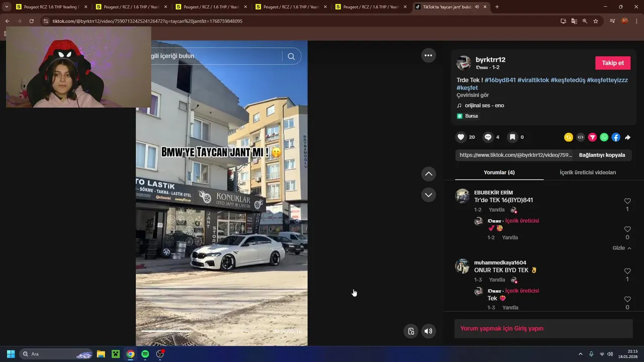Open Chrome's three-dot menu
This screenshot has height=362, width=644.
636,21
